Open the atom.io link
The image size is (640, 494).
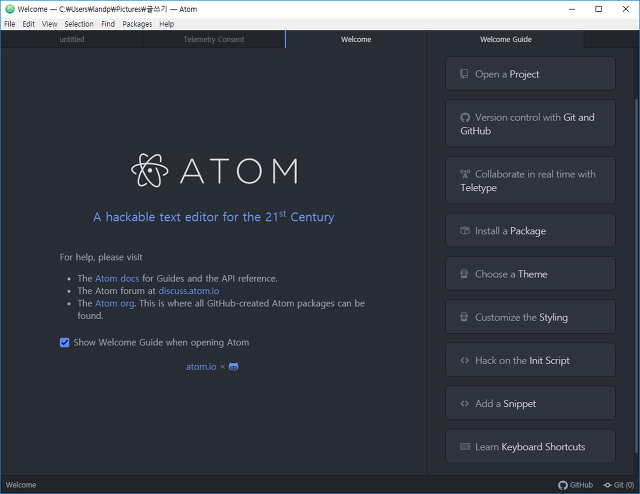click(x=201, y=367)
